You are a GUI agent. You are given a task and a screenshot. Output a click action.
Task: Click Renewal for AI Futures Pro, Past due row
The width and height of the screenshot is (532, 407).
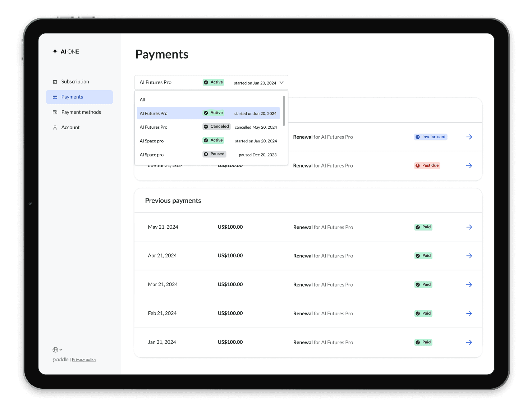(323, 166)
